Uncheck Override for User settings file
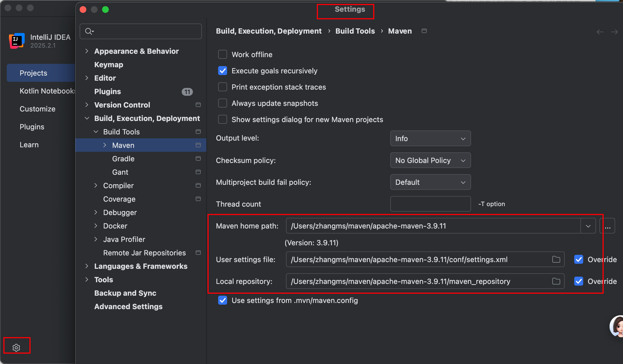The height and width of the screenshot is (364, 623). [x=579, y=259]
